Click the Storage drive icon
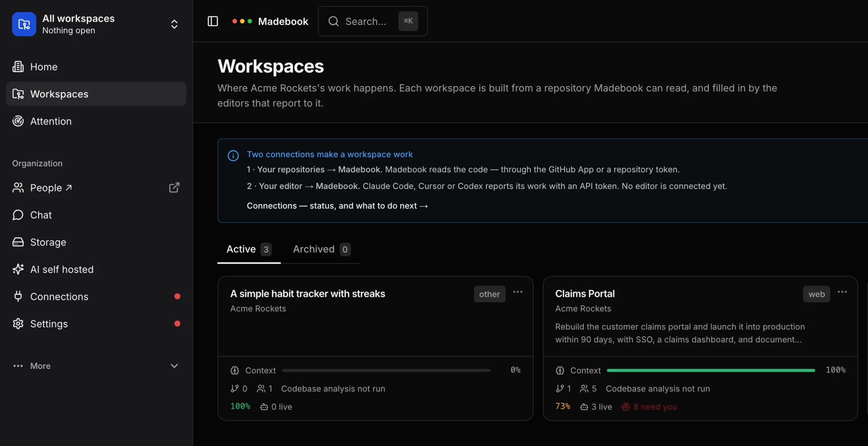Image resolution: width=868 pixels, height=446 pixels. click(x=18, y=242)
